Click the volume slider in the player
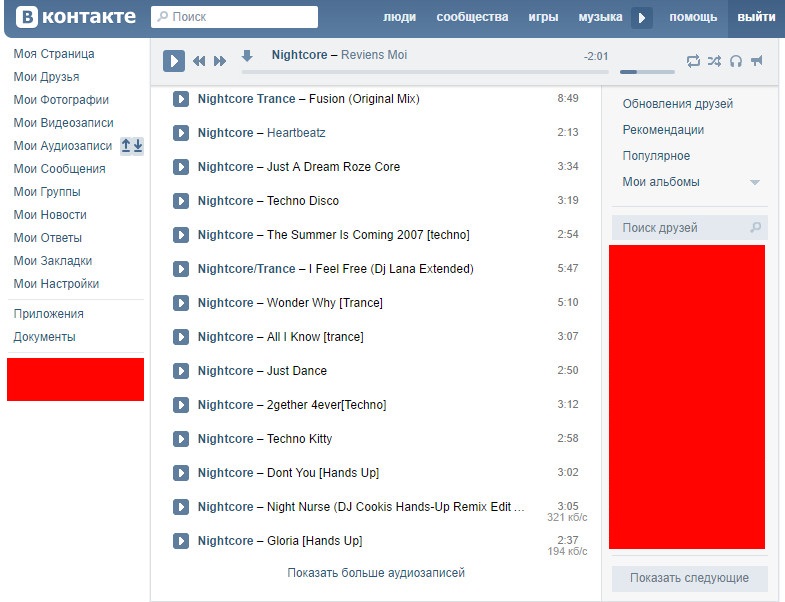Screen dimensions: 785x602 tap(647, 72)
